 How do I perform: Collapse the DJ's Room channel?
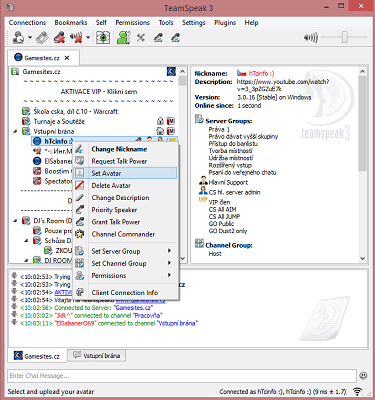tap(15, 221)
